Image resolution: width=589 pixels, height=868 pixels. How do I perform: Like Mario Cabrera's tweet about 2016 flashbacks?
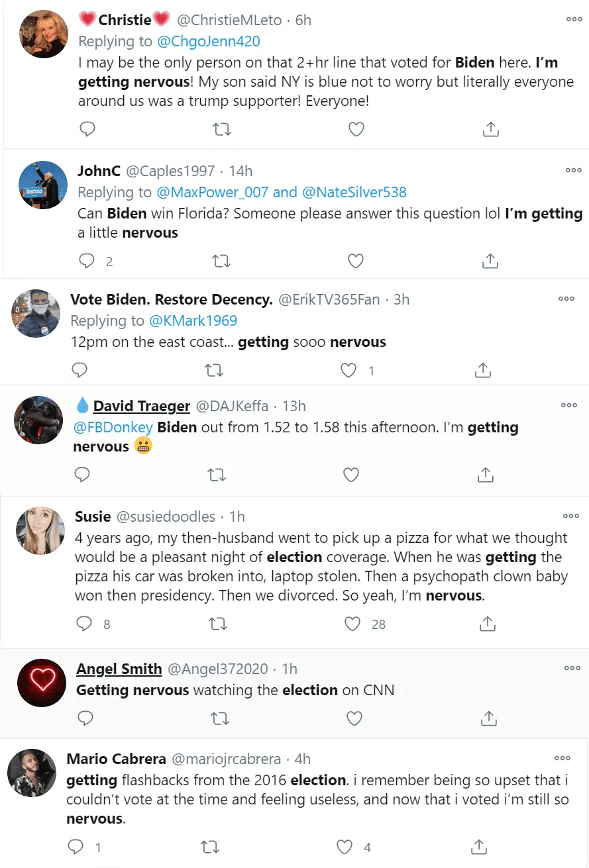point(345,846)
